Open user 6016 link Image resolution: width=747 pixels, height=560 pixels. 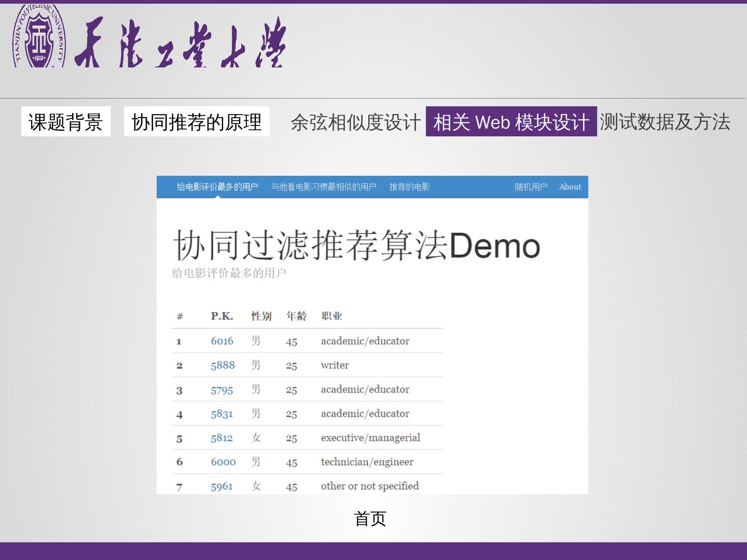[222, 341]
